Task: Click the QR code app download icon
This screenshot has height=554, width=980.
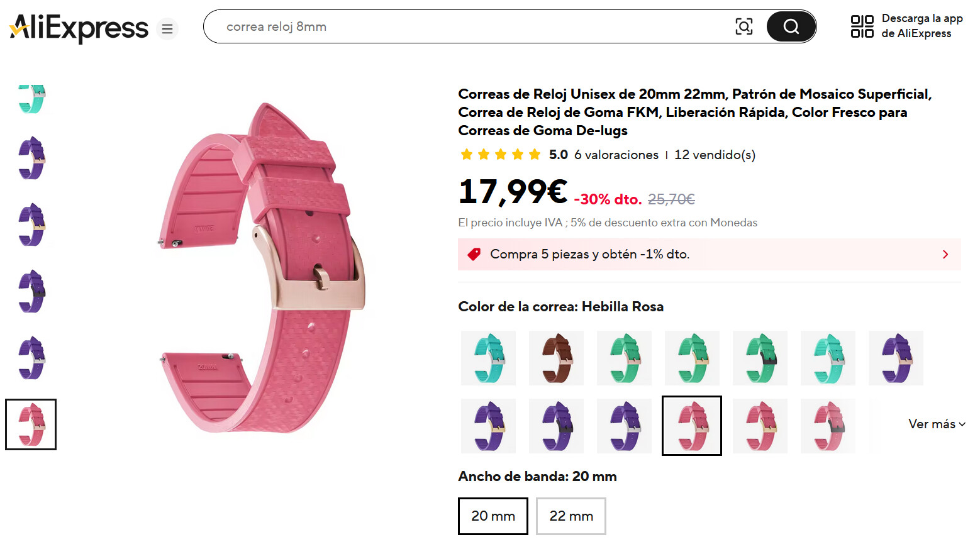Action: click(x=862, y=26)
